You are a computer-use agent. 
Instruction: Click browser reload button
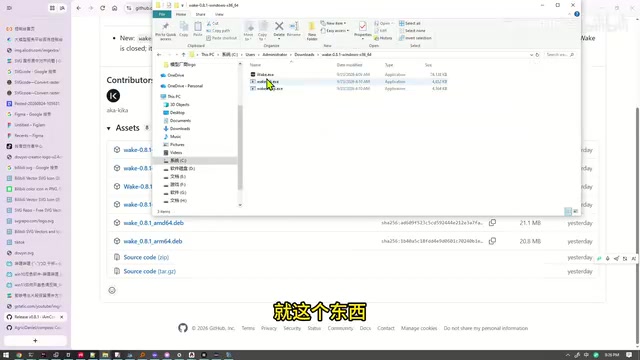102,8
